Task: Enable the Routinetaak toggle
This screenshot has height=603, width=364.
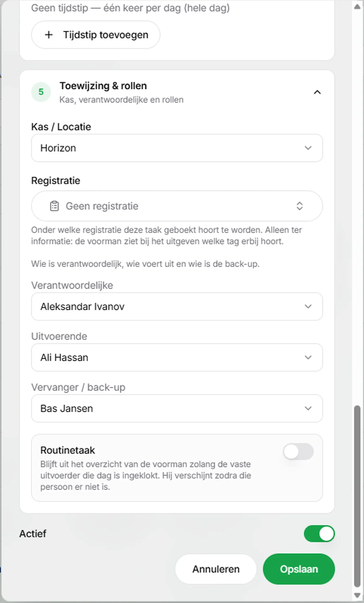Action: pos(298,452)
